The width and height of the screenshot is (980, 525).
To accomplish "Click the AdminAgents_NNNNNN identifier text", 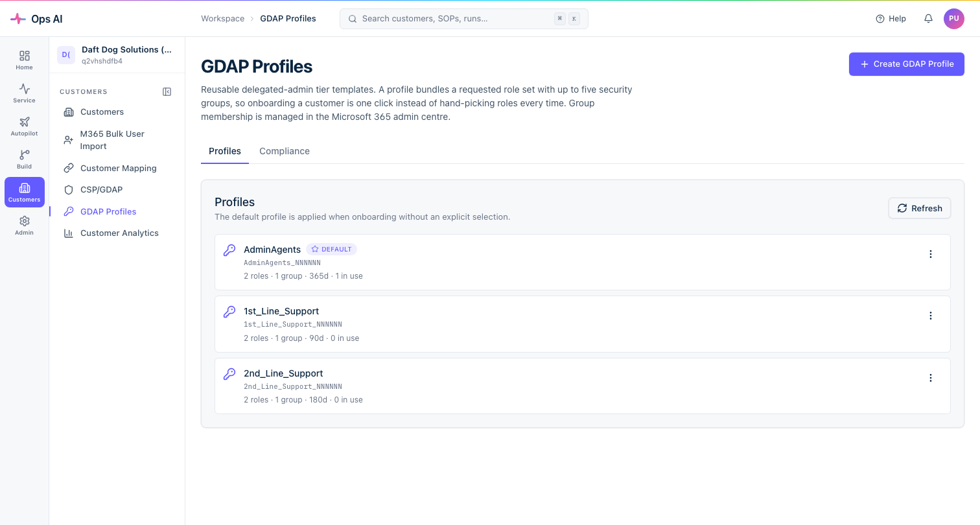I will click(282, 263).
